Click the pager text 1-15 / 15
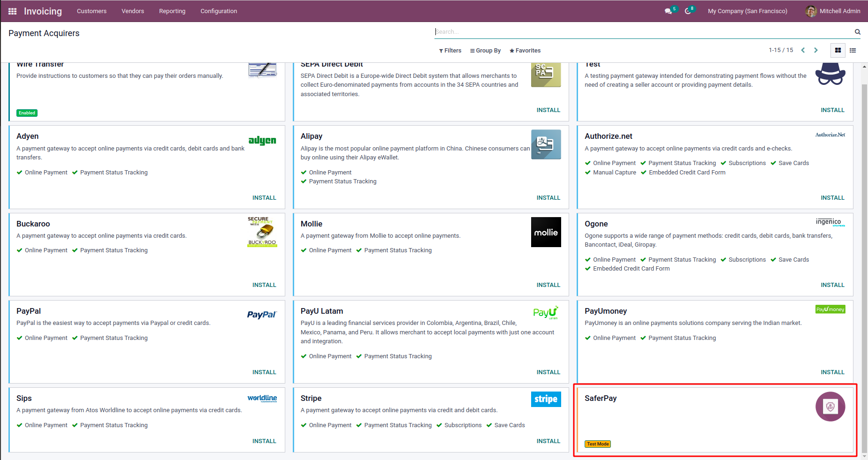The width and height of the screenshot is (868, 460). tap(781, 50)
